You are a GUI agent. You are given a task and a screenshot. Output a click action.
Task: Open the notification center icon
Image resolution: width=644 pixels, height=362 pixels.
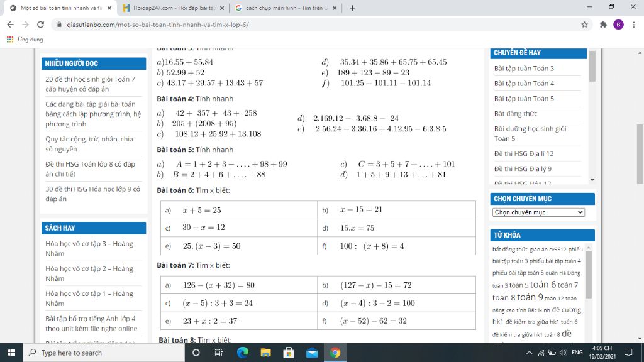[628, 353]
